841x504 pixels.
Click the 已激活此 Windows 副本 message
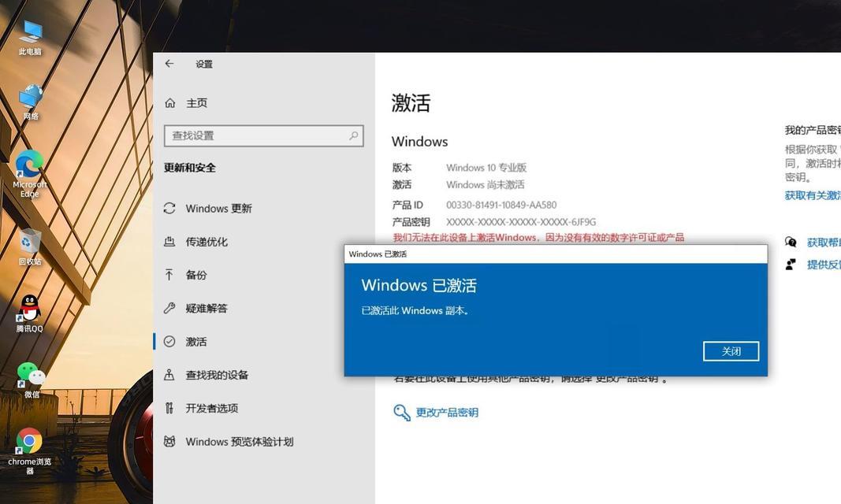415,310
